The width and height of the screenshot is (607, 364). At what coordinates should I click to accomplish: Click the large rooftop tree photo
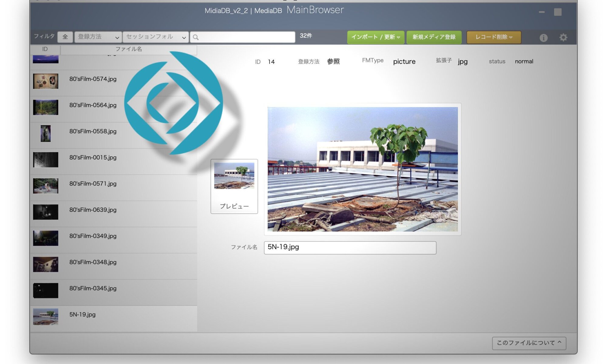click(363, 169)
